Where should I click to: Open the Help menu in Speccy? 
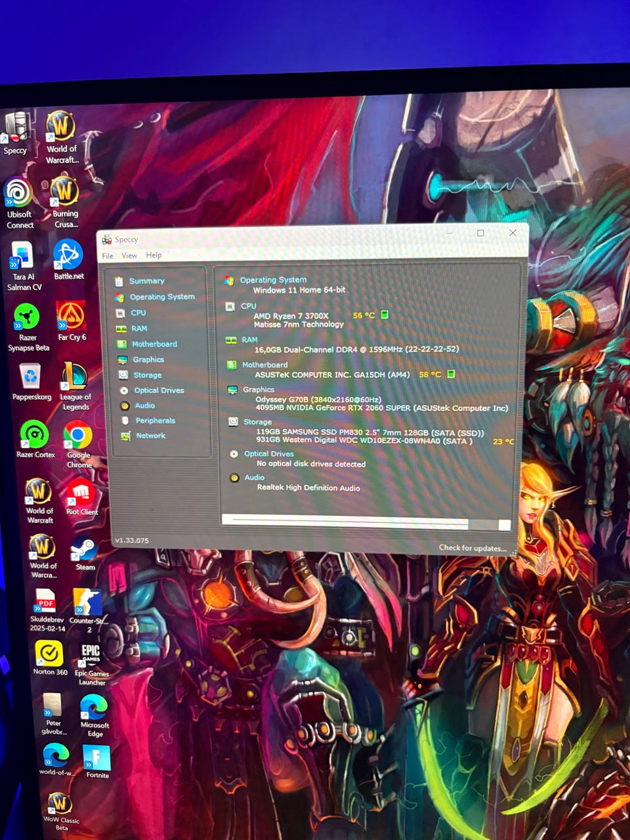tap(154, 255)
